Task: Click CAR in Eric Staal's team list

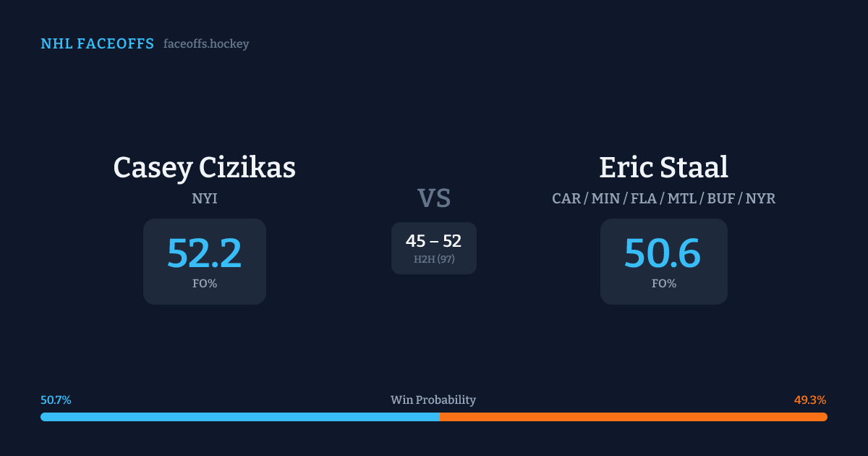Action: tap(566, 198)
